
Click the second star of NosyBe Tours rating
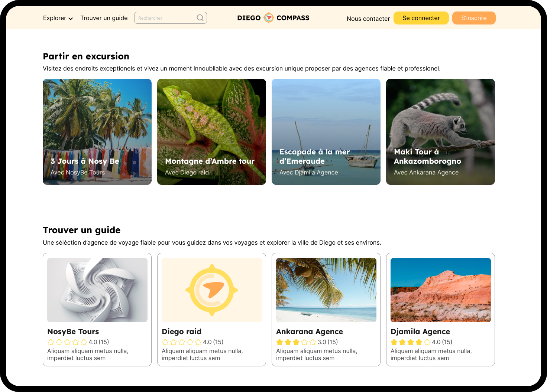(x=59, y=342)
